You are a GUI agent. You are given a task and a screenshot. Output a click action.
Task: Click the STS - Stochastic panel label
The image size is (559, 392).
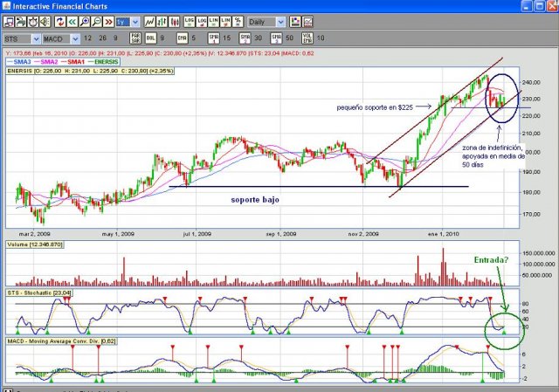pos(39,293)
